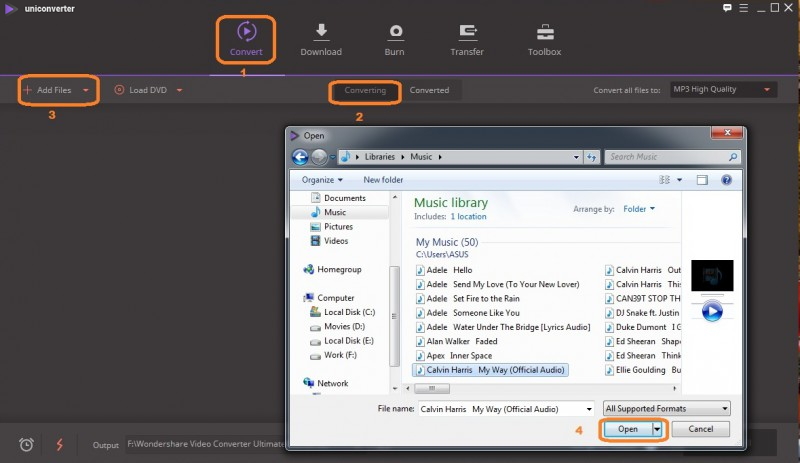Screen dimensions: 800x463
Task: Click the schedule alarm clock icon
Action: coord(27,445)
